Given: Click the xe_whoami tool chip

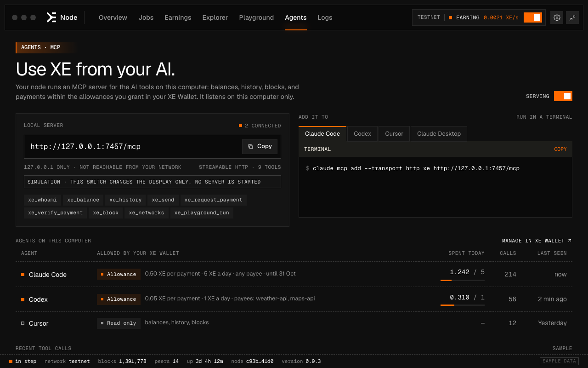Looking at the screenshot, I should 43,200.
